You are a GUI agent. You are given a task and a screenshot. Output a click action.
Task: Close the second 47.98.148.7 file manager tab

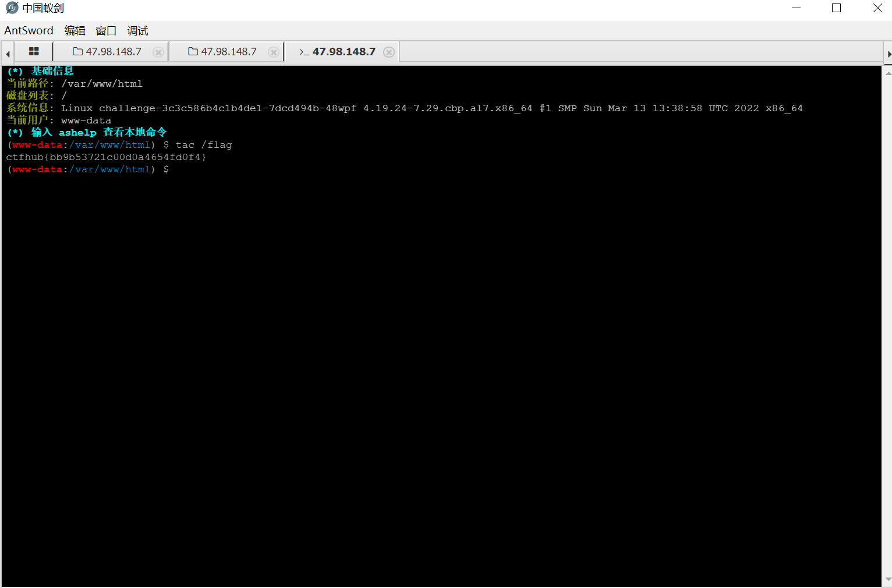273,52
